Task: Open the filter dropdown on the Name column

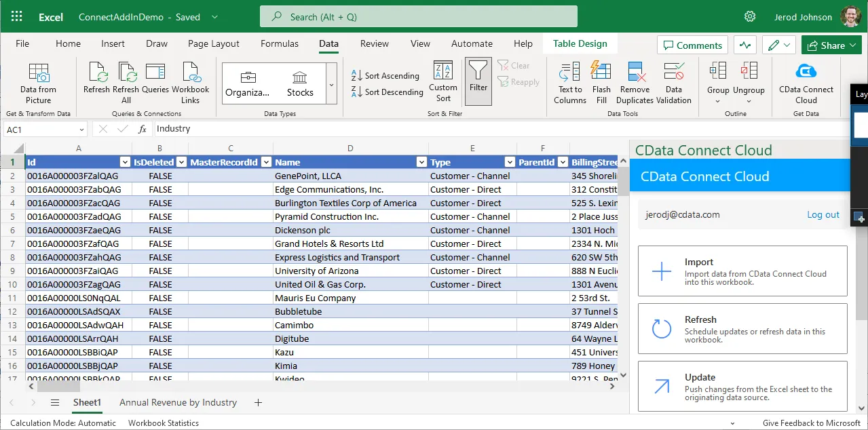Action: pyautogui.click(x=421, y=162)
